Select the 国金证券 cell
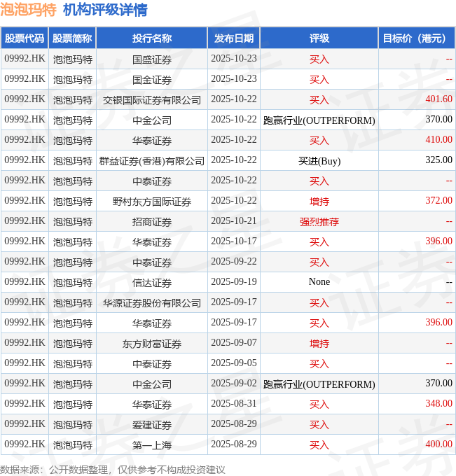 152,79
